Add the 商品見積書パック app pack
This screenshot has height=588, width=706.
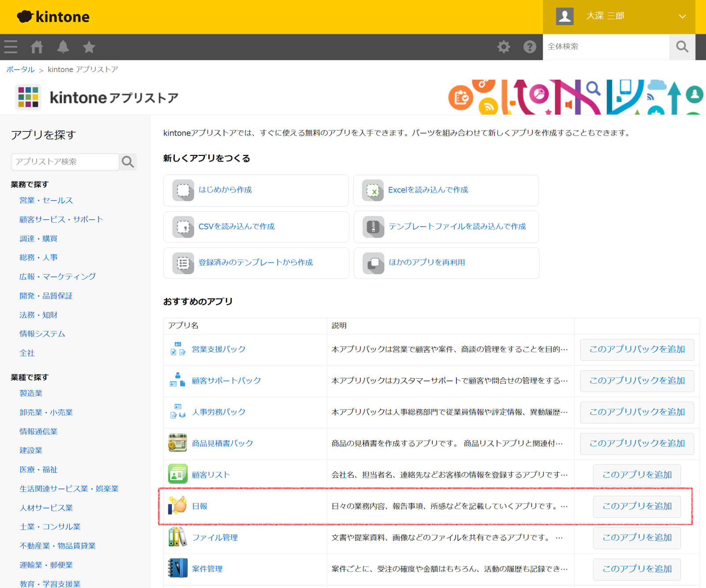coord(637,444)
